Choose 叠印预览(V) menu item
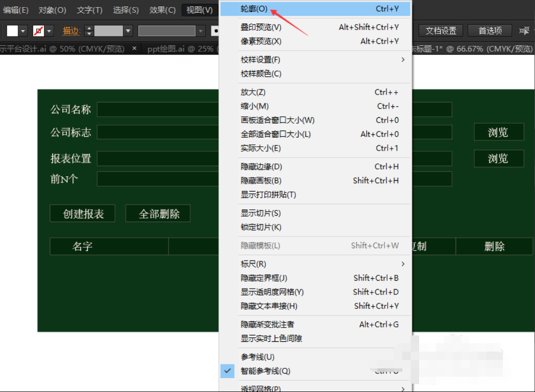Image resolution: width=535 pixels, height=392 pixels. pyautogui.click(x=315, y=27)
